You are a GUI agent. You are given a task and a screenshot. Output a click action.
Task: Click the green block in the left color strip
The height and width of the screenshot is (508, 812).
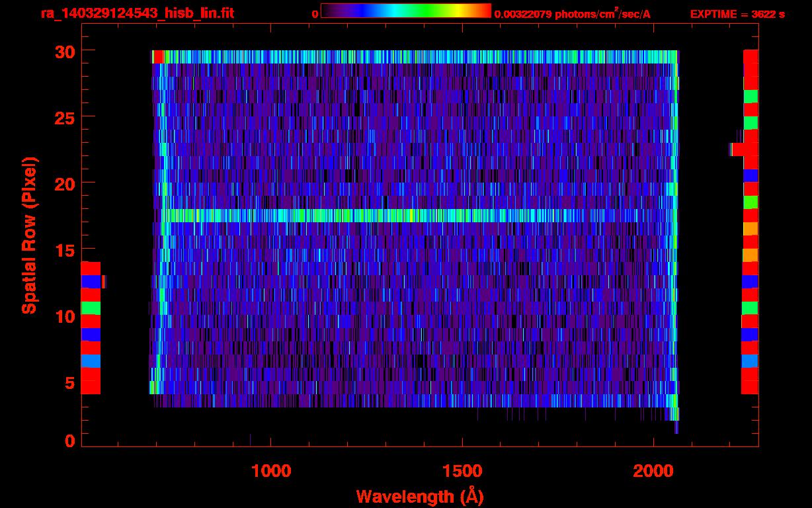pos(91,308)
